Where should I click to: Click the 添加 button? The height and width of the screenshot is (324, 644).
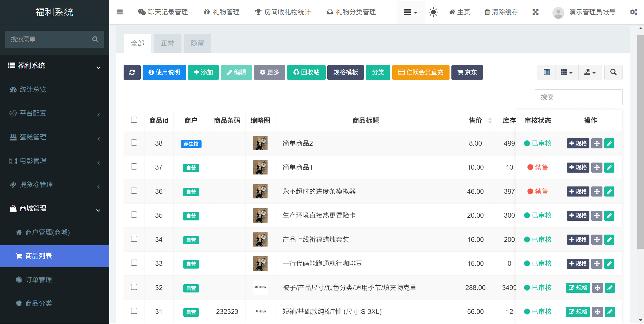click(203, 72)
